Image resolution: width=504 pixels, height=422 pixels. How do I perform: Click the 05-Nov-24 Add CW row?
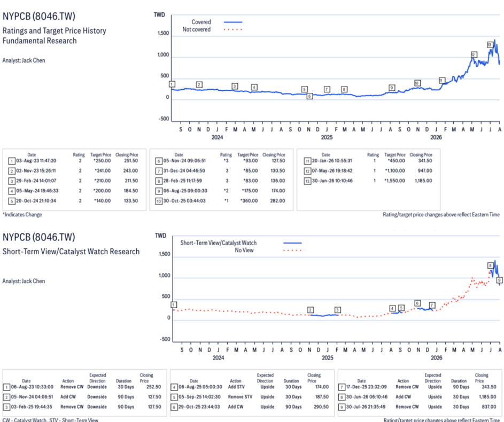[x=84, y=397]
